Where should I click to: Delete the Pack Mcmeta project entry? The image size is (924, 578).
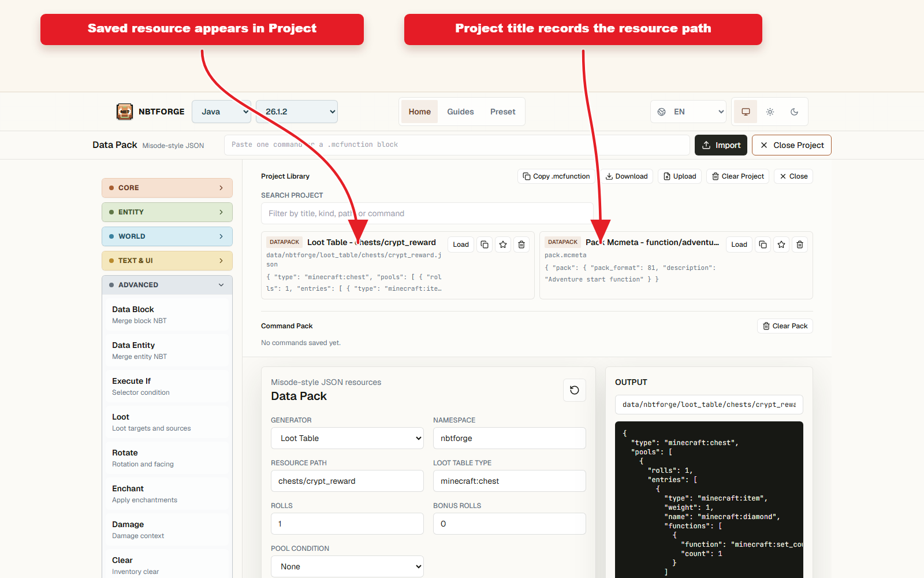click(800, 244)
